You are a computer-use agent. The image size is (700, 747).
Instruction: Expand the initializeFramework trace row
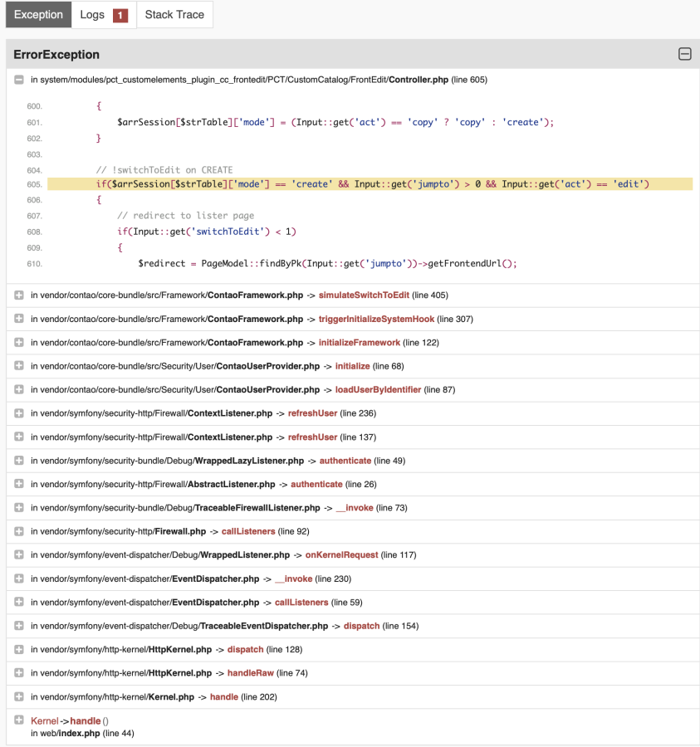pyautogui.click(x=19, y=343)
